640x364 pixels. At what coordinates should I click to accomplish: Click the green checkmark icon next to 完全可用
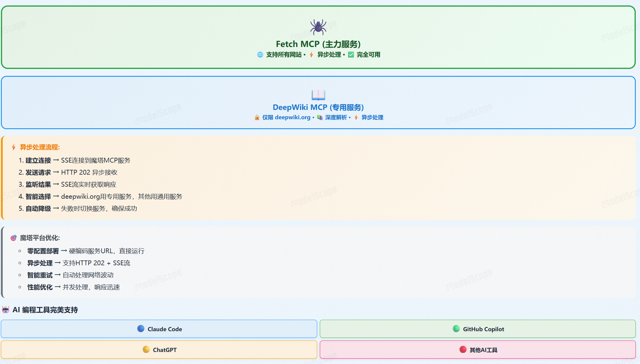coord(351,54)
